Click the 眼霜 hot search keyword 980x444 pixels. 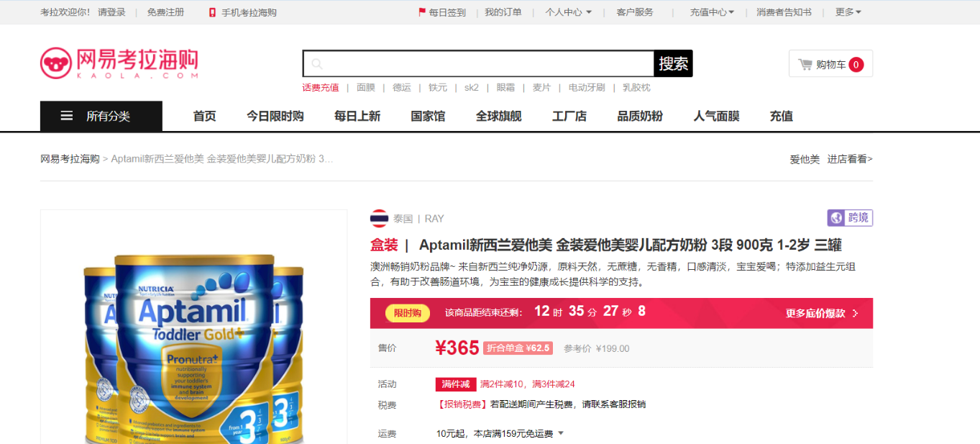pyautogui.click(x=505, y=88)
